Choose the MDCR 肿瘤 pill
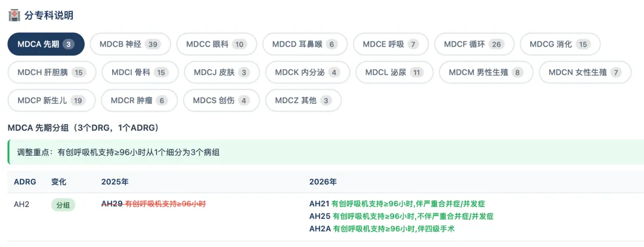The height and width of the screenshot is (247, 644). pos(140,100)
